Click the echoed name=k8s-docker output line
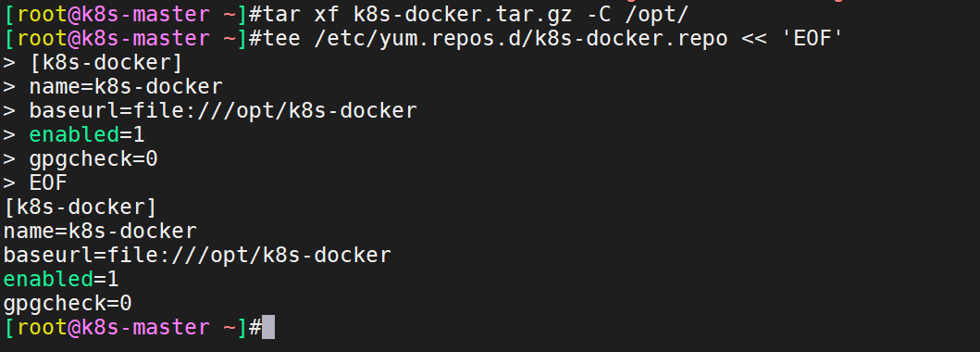The height and width of the screenshot is (352, 980). click(x=100, y=232)
